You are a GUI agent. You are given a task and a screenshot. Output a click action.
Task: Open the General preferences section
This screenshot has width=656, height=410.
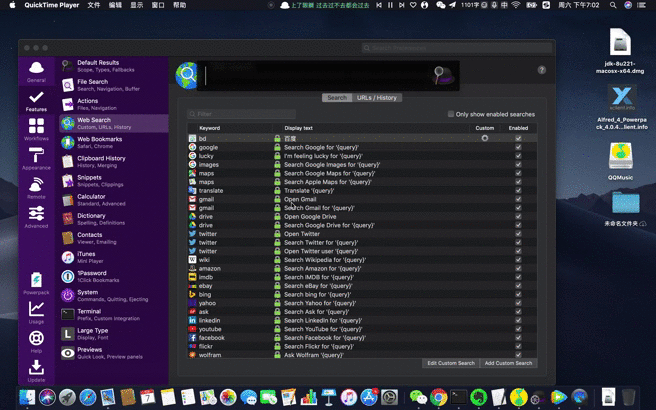click(36, 71)
